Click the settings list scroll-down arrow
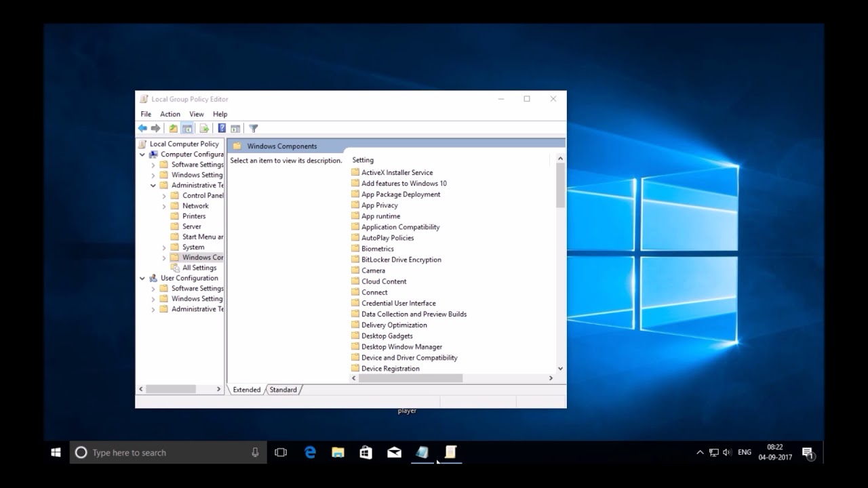Screen dimensions: 868x488 (x=560, y=369)
